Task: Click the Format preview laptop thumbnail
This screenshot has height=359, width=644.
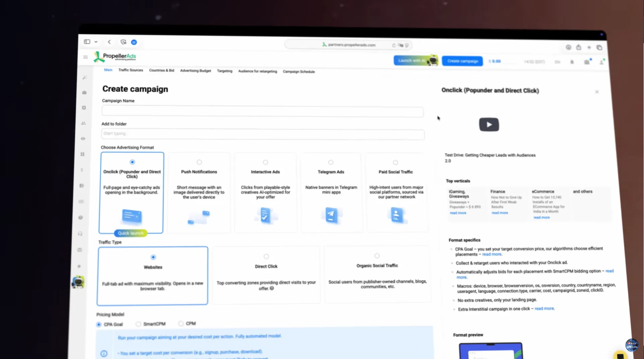Action: tap(491, 351)
